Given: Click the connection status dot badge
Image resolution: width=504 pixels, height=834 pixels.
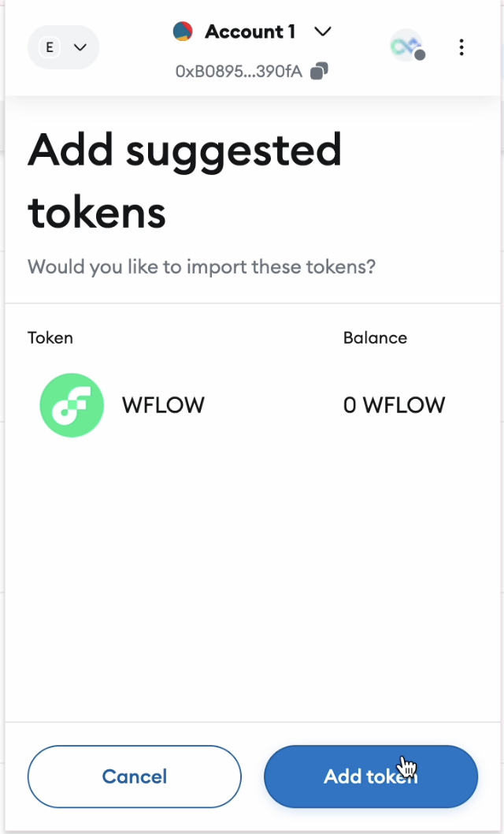Looking at the screenshot, I should (419, 54).
